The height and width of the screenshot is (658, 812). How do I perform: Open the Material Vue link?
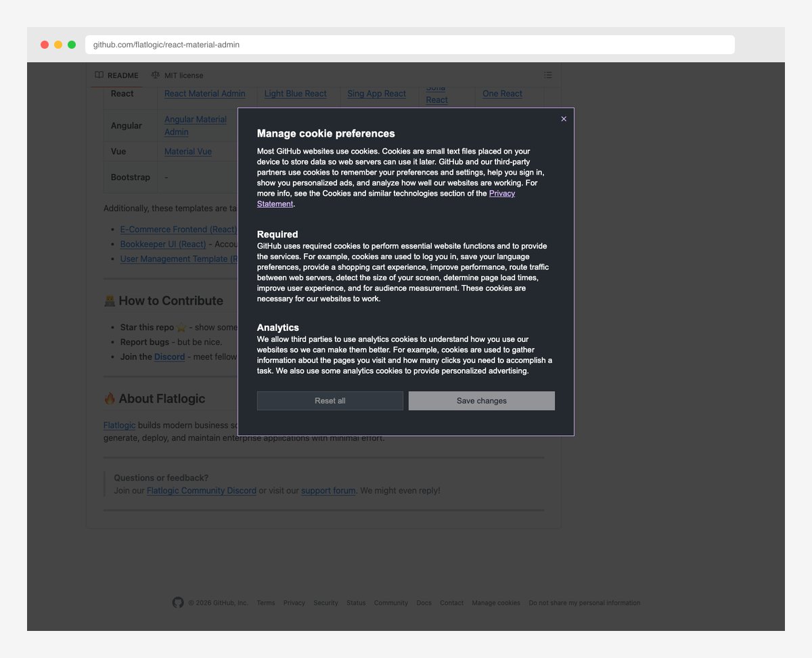click(188, 152)
